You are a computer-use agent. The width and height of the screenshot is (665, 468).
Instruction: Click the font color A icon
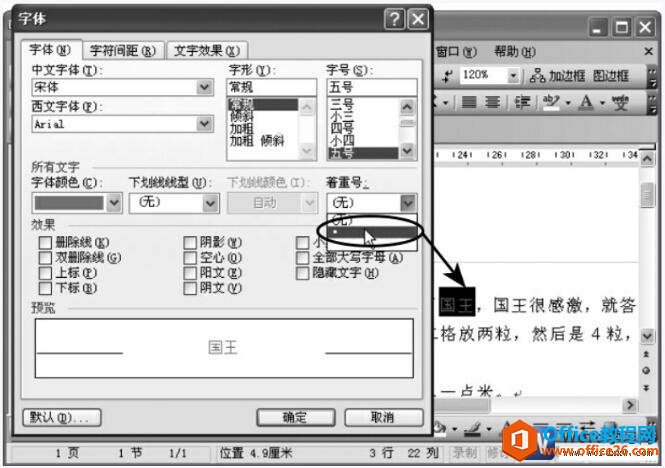click(587, 102)
